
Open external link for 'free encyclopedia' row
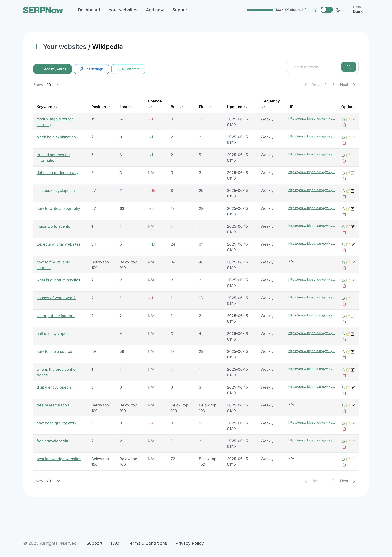pyautogui.click(x=348, y=441)
